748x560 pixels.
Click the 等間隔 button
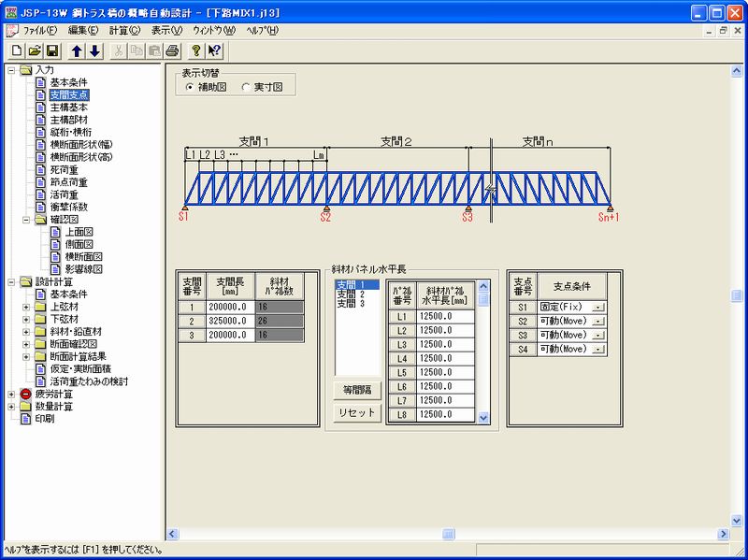click(x=356, y=392)
